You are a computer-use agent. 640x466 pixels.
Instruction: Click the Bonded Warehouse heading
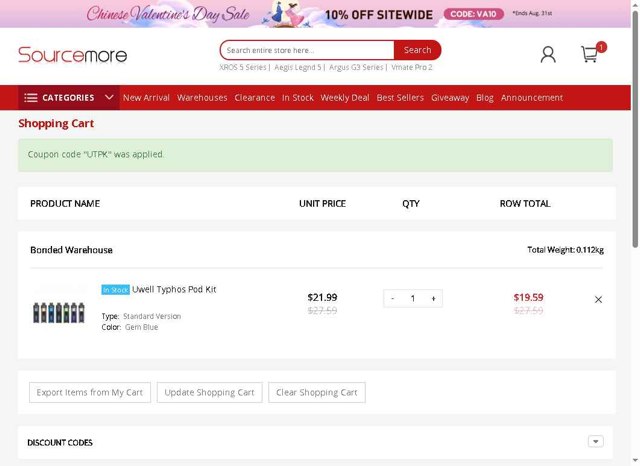pos(71,250)
